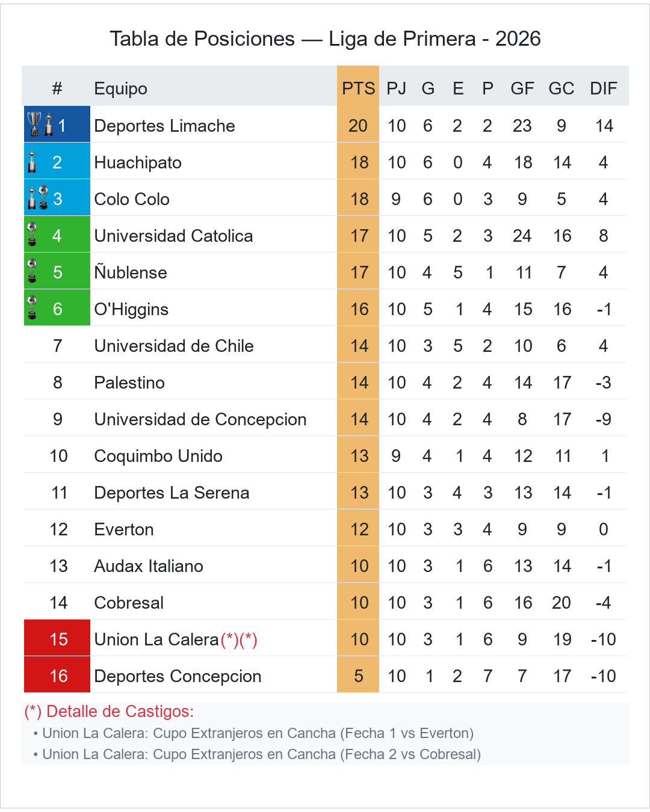Click the Libertadores trophy icon beside Huachipato

coord(32,161)
